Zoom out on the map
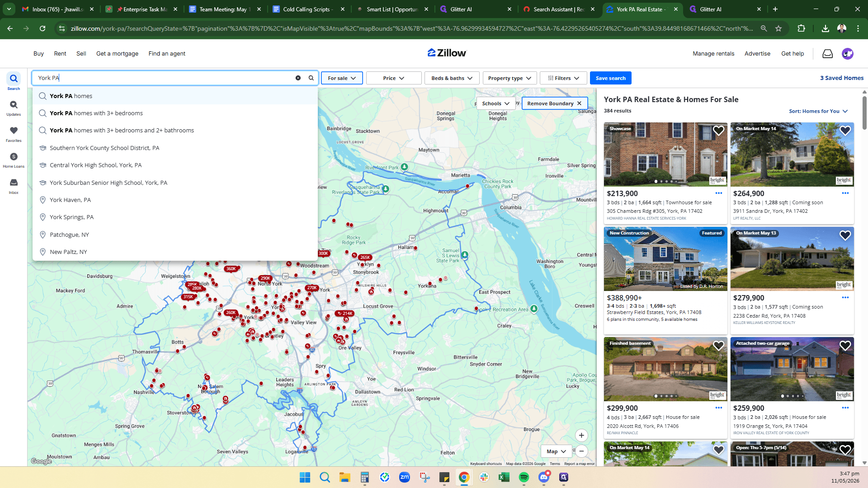The height and width of the screenshot is (488, 868). (x=581, y=451)
